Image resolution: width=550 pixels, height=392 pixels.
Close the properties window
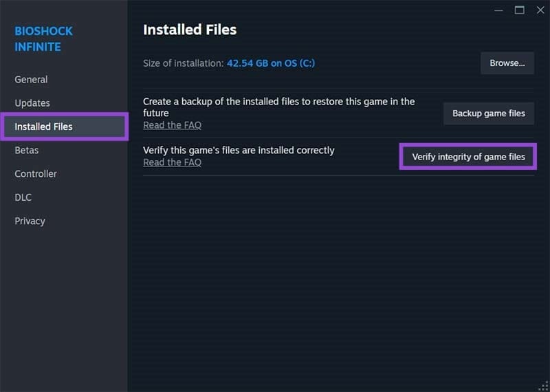(x=540, y=10)
